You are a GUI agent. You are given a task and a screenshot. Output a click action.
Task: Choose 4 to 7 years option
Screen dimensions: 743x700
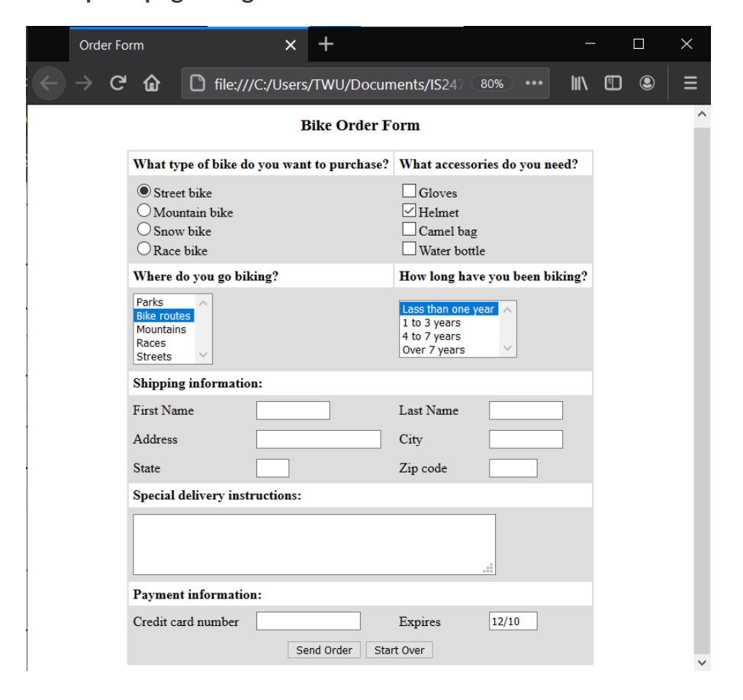[449, 336]
